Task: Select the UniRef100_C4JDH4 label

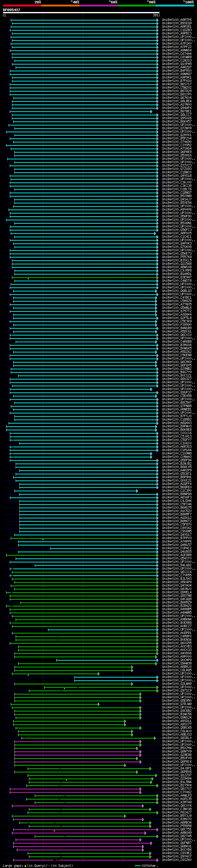Action: pyautogui.click(x=177, y=501)
